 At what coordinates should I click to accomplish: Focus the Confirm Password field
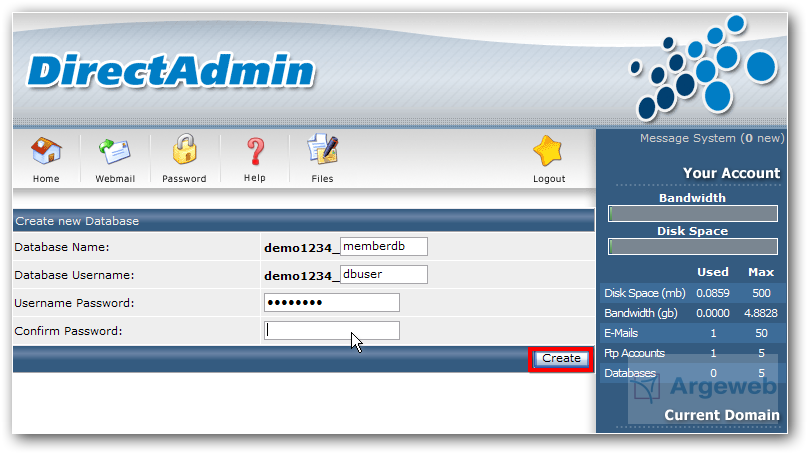coord(332,330)
